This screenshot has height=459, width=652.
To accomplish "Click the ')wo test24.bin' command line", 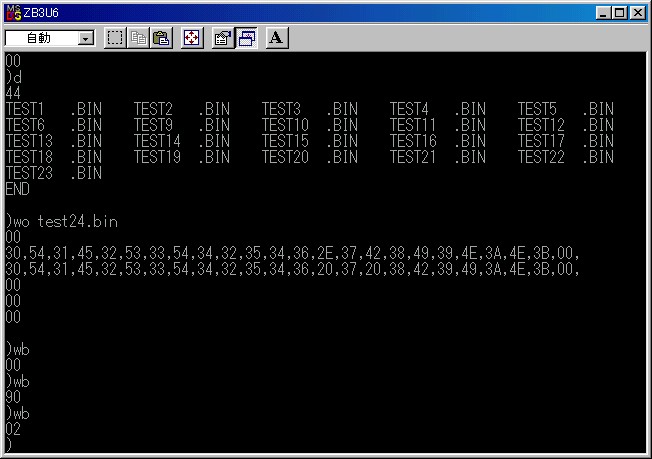I will 62,222.
